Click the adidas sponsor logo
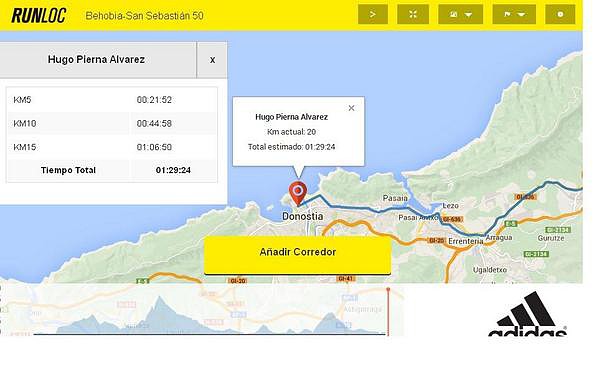This screenshot has height=390, width=599. pos(528,314)
